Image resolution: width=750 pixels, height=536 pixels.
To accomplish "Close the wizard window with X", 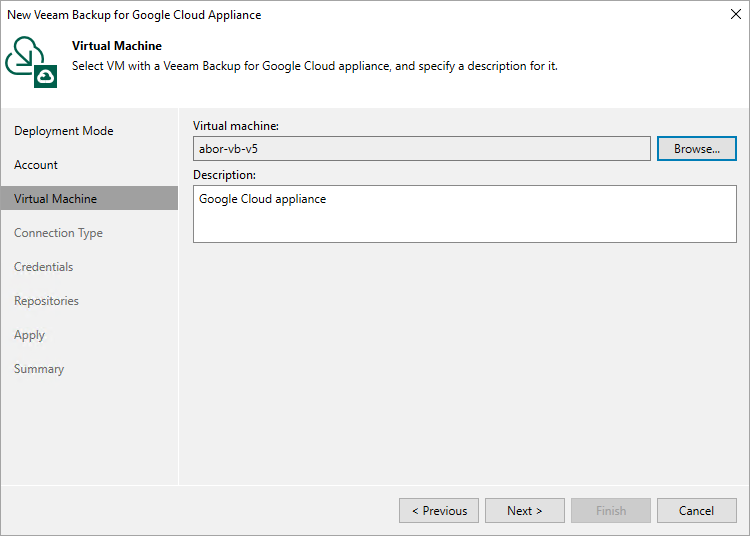I will pos(736,14).
